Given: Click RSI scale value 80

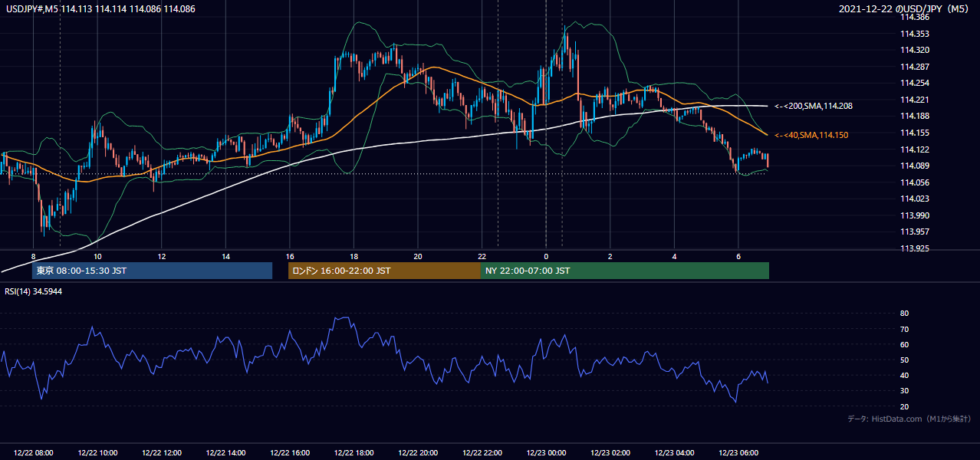Looking at the screenshot, I should pos(905,314).
